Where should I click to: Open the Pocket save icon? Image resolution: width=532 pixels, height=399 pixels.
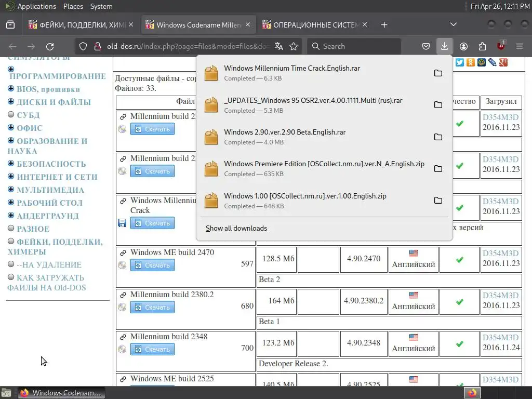(426, 46)
